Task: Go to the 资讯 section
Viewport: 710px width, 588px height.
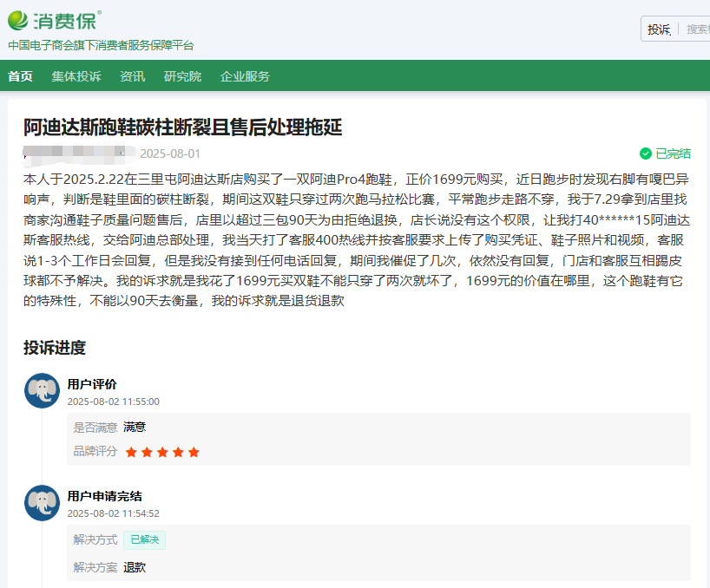Action: 132,76
